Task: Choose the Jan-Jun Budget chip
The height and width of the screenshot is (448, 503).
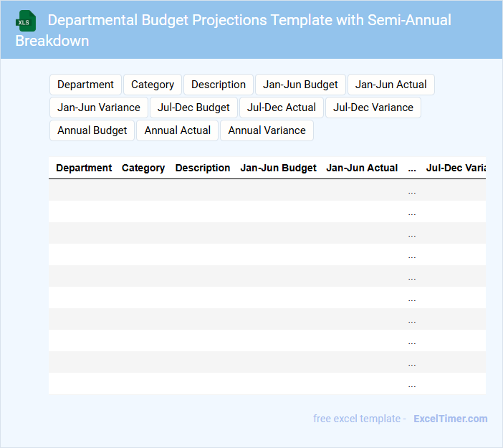Action: pyautogui.click(x=300, y=85)
